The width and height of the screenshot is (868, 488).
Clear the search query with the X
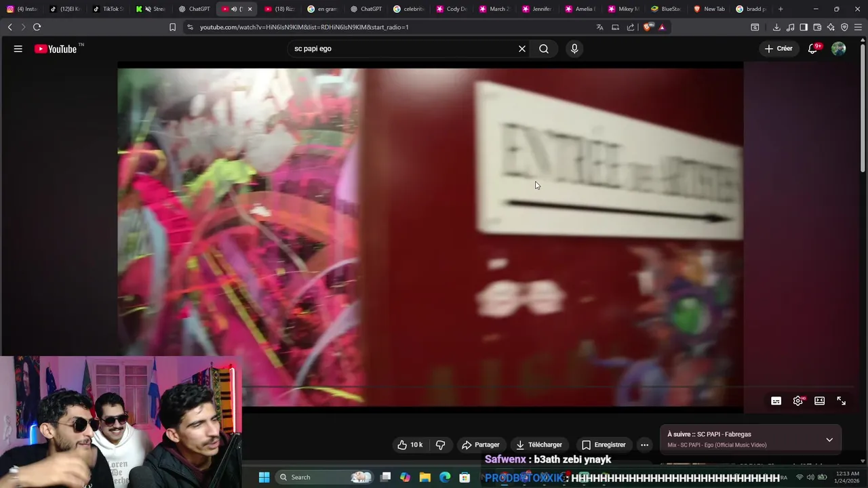[522, 49]
